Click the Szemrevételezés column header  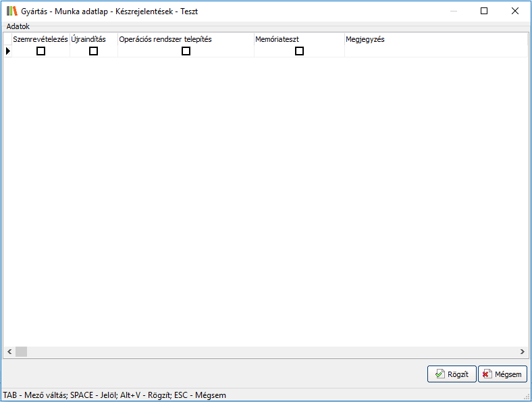[x=41, y=39]
